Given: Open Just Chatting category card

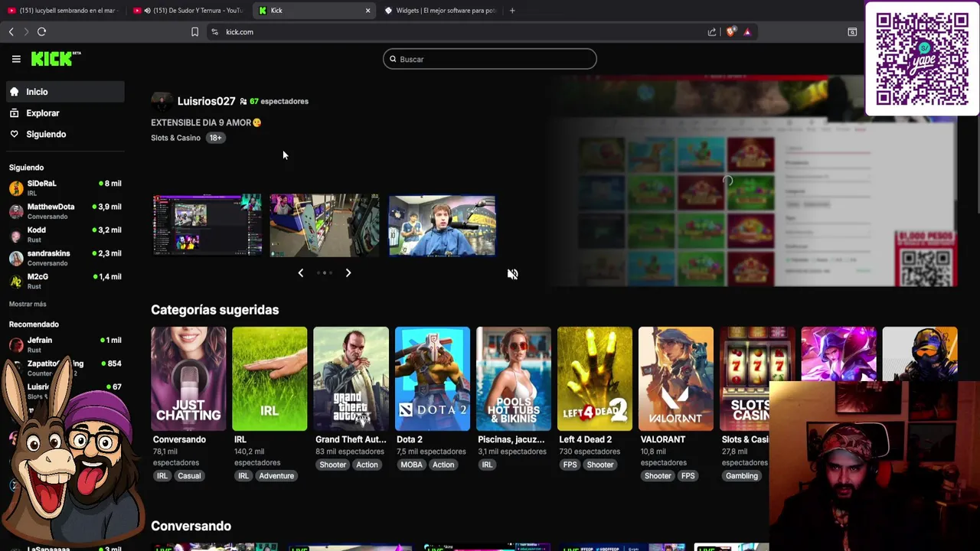Looking at the screenshot, I should (188, 379).
